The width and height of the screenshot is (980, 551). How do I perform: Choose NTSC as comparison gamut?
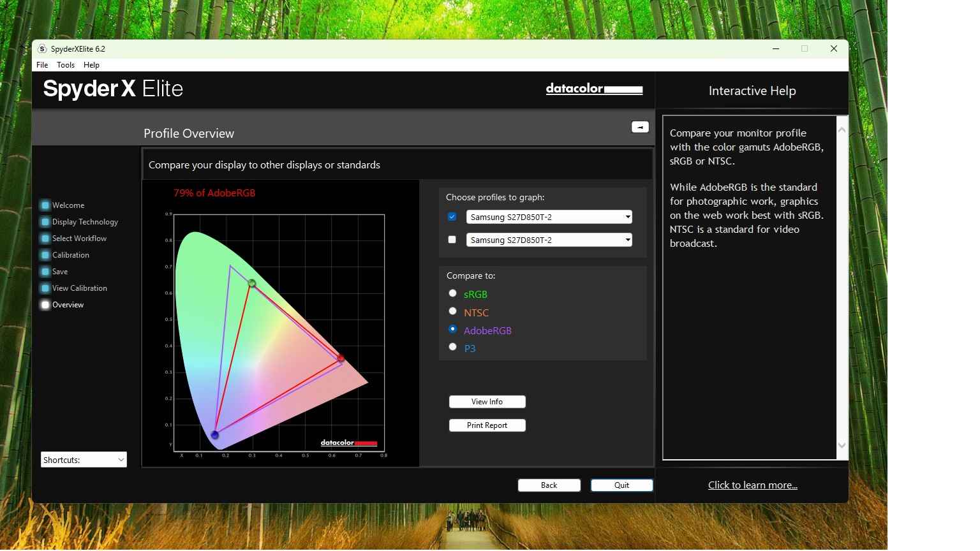click(453, 311)
